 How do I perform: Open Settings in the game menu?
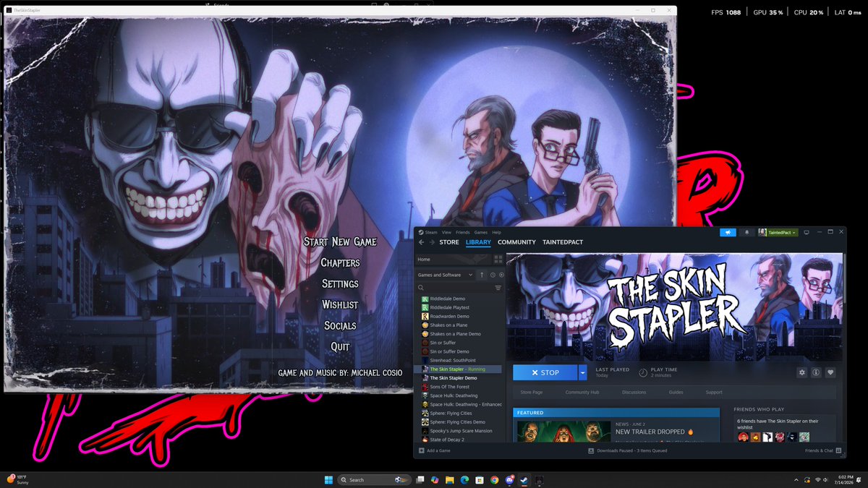coord(340,283)
